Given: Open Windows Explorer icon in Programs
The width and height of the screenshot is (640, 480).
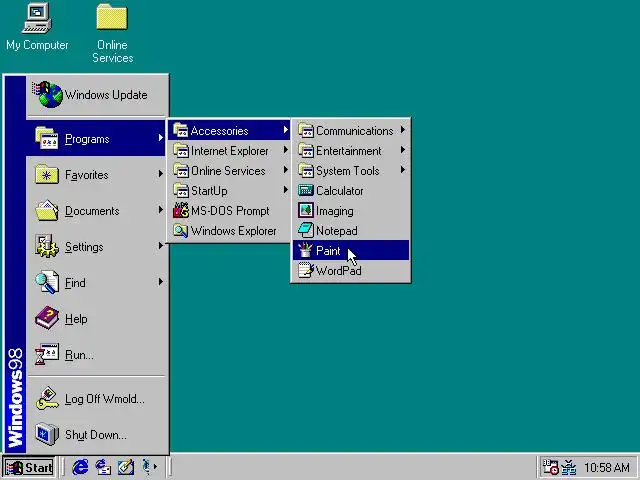Looking at the screenshot, I should point(181,231).
